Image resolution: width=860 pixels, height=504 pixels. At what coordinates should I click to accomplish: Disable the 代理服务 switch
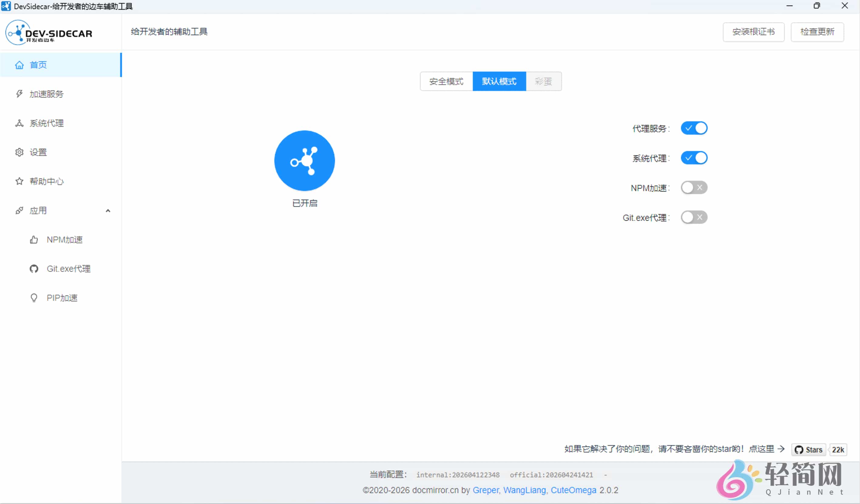pos(694,128)
